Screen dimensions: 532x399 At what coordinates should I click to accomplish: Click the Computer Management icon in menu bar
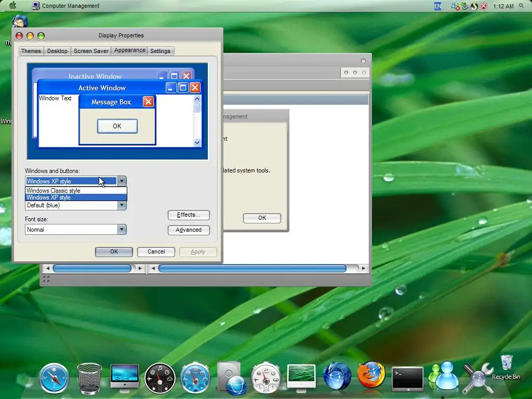pos(36,6)
